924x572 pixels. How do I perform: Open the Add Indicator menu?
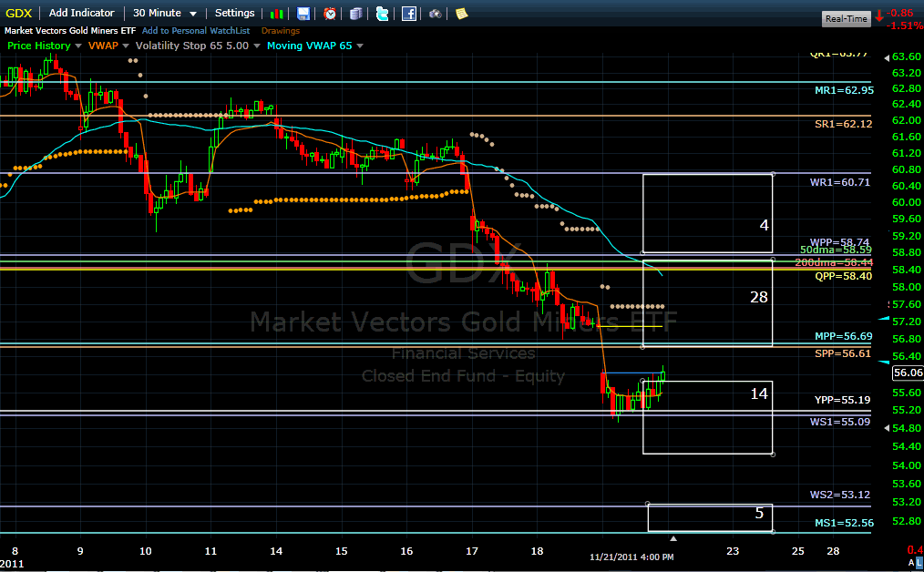pyautogui.click(x=81, y=13)
